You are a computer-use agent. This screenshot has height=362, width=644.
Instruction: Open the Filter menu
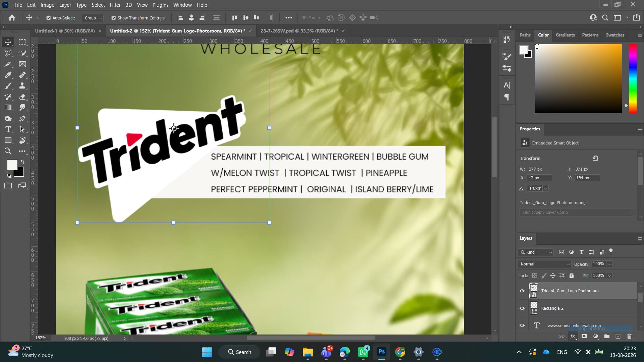click(x=115, y=5)
